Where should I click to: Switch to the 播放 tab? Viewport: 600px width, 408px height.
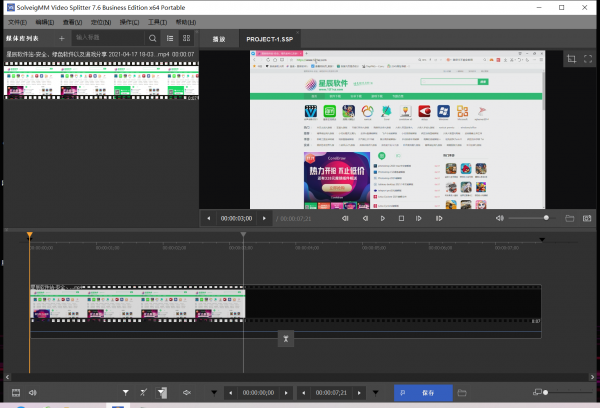coord(219,39)
